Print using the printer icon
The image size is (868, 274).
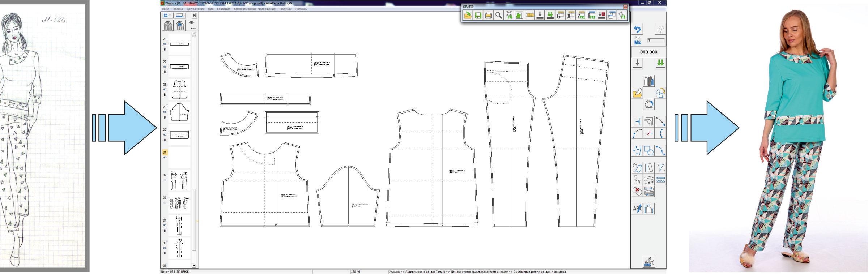(489, 15)
